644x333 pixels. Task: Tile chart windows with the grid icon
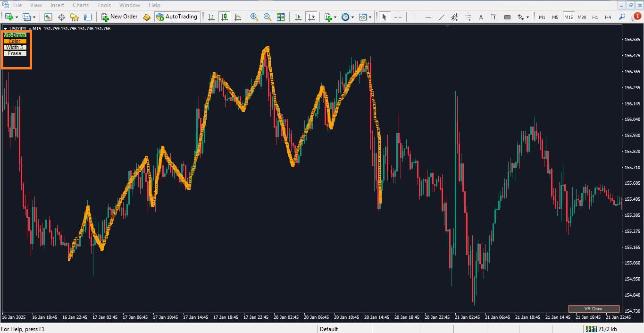pyautogui.click(x=281, y=17)
